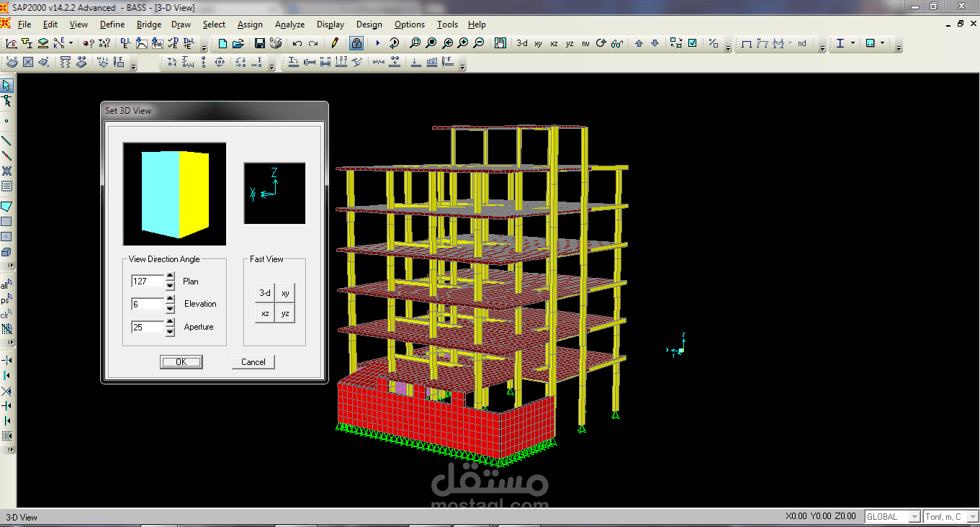Decrease Plan angle with down spinner

coord(170,286)
